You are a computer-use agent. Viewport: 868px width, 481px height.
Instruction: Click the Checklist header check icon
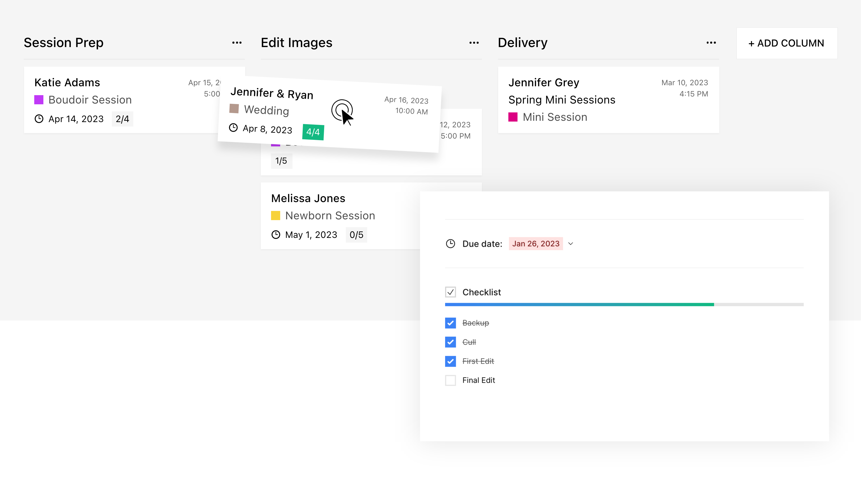(x=454, y=294)
